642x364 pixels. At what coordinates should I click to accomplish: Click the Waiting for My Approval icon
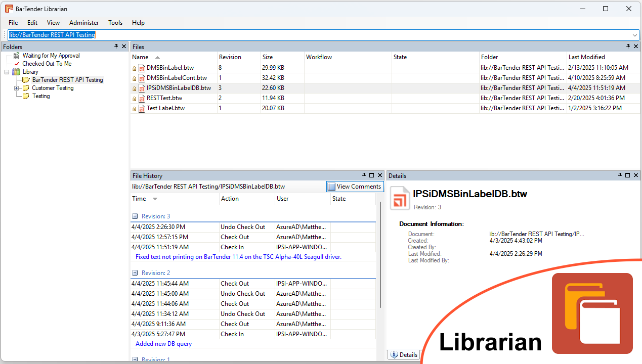(x=16, y=56)
